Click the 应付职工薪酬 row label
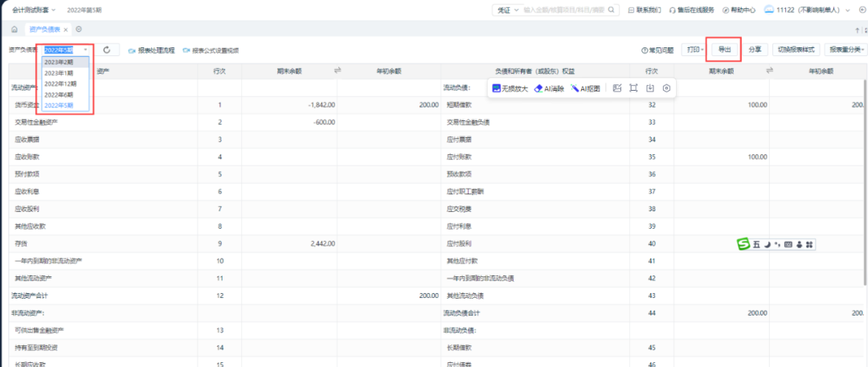 point(465,191)
